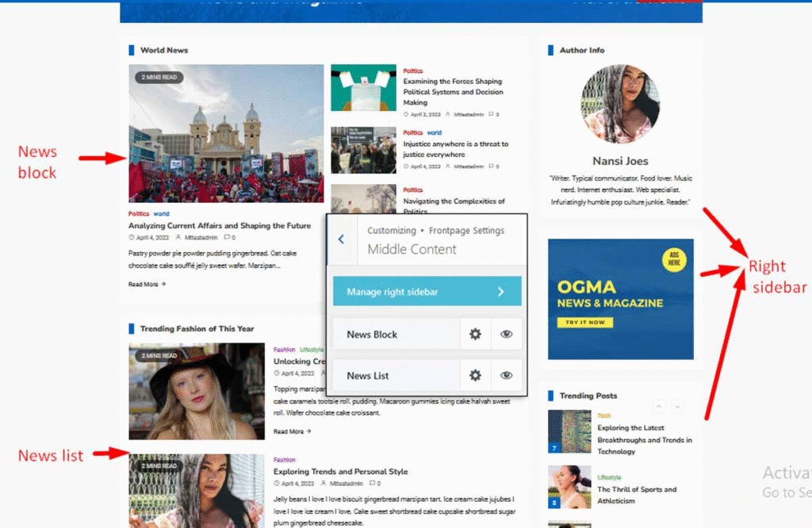Open Read More under Analyzing Current Affairs

[147, 284]
